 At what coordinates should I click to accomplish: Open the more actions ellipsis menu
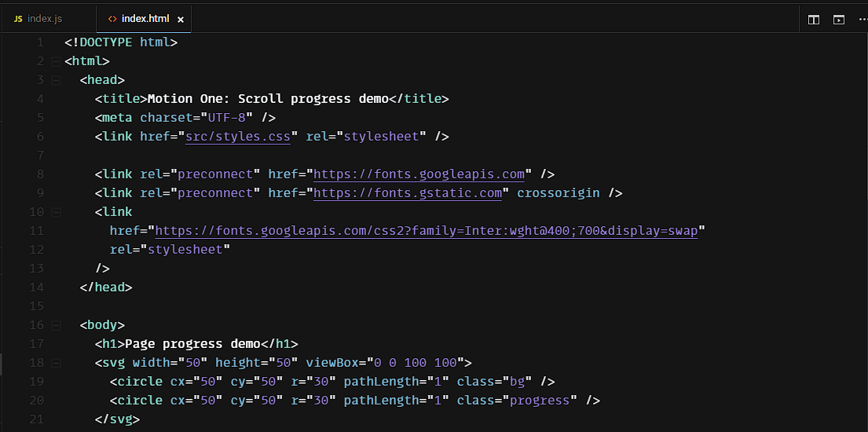[860, 20]
